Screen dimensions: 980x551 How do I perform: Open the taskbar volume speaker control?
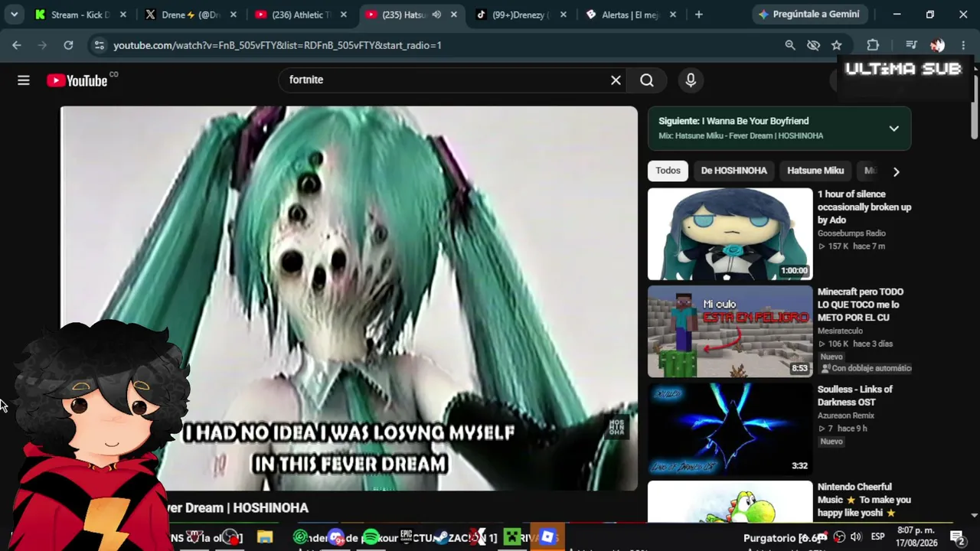[856, 537]
